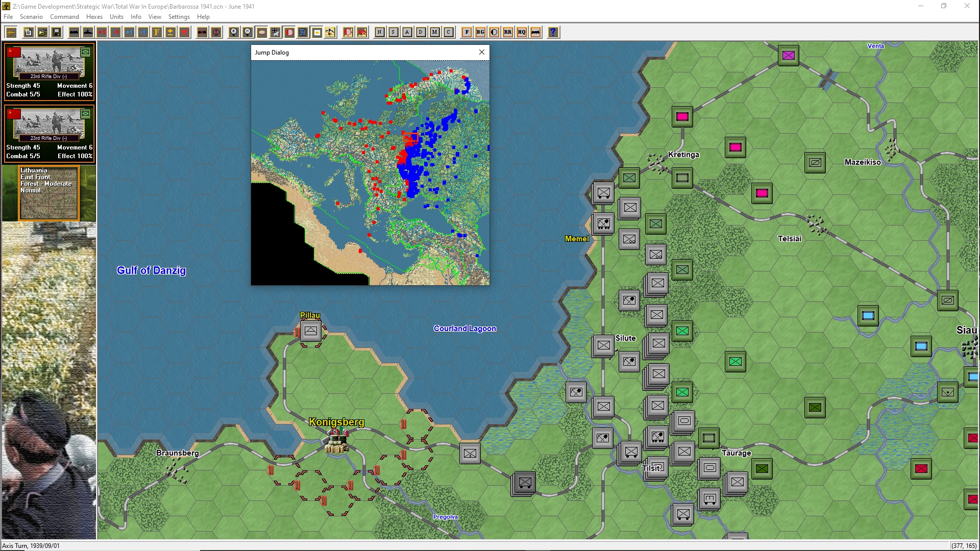Click the HQ toolbar button
The height and width of the screenshot is (551, 980).
pos(522,32)
